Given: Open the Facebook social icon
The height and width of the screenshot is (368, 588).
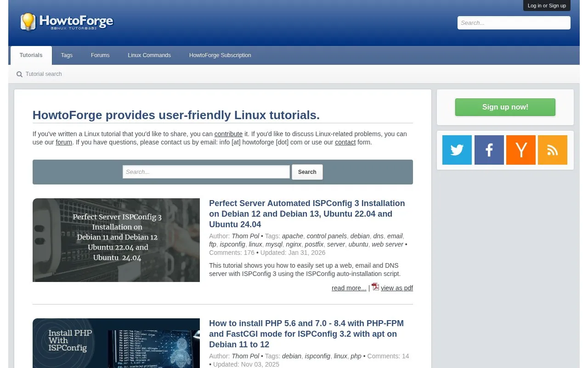Looking at the screenshot, I should tap(489, 150).
